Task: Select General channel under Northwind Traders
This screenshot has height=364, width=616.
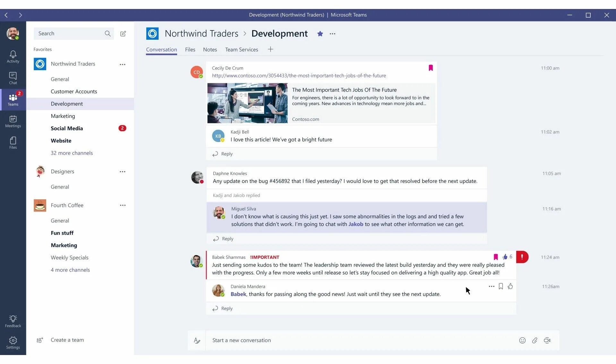Action: point(80,79)
